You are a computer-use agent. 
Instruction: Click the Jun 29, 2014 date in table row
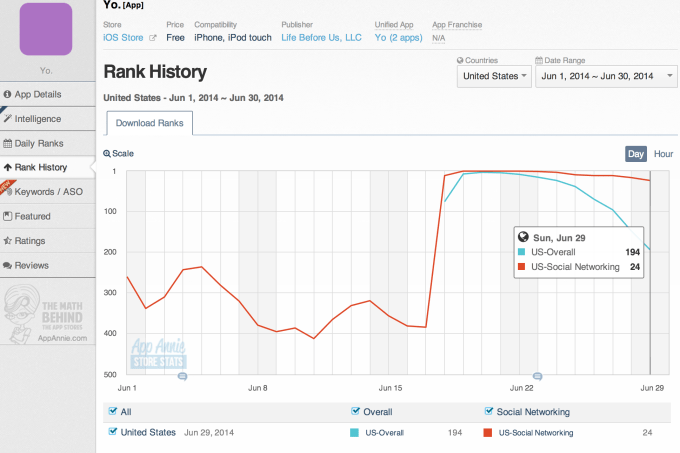point(209,433)
